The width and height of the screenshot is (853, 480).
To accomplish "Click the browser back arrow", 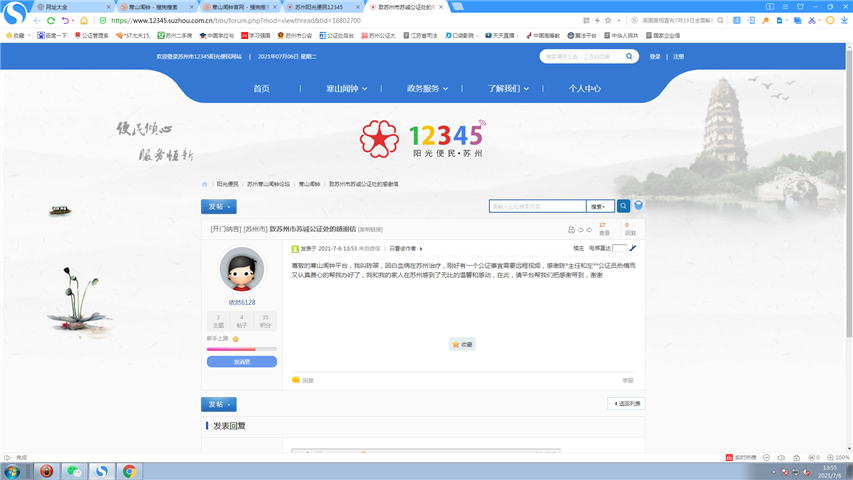I will (x=37, y=21).
